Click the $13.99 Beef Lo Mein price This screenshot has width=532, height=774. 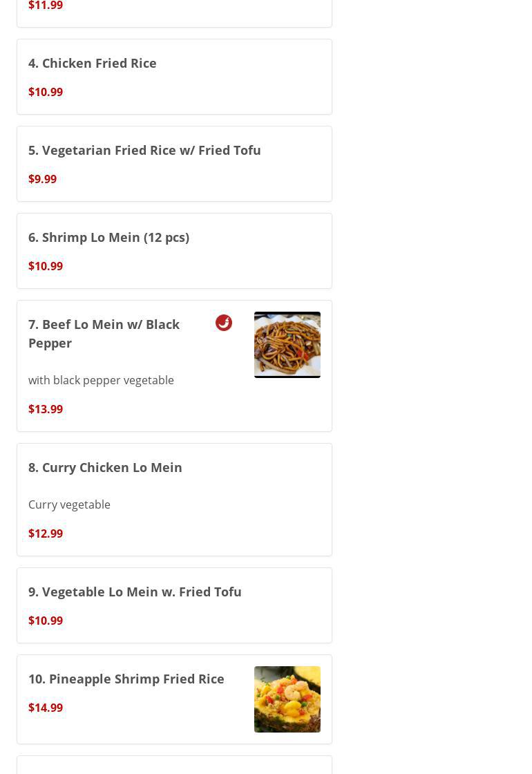coord(46,409)
